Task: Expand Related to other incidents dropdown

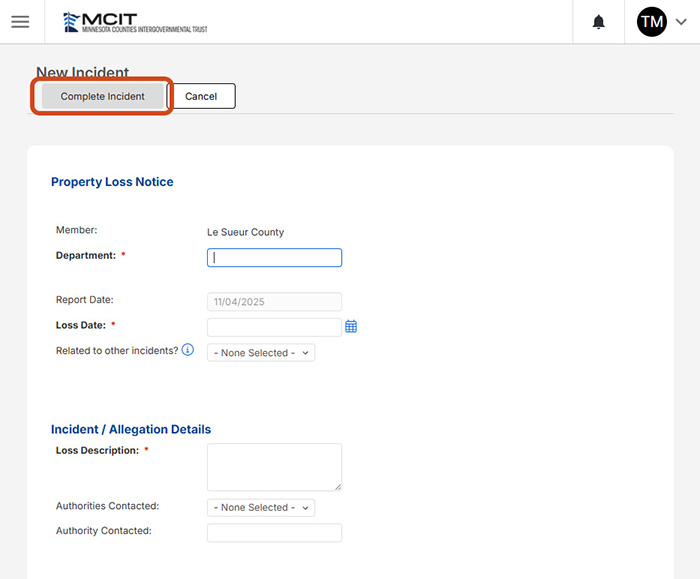Action: [x=261, y=353]
